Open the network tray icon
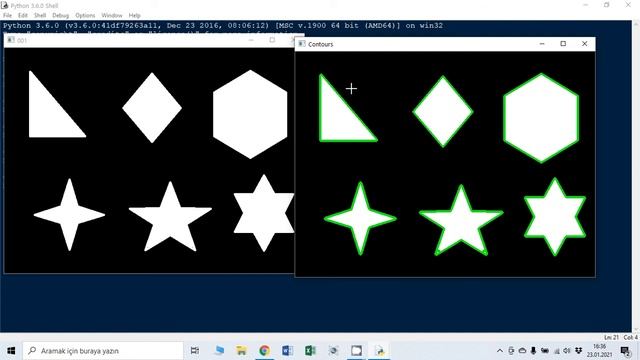 (556, 351)
